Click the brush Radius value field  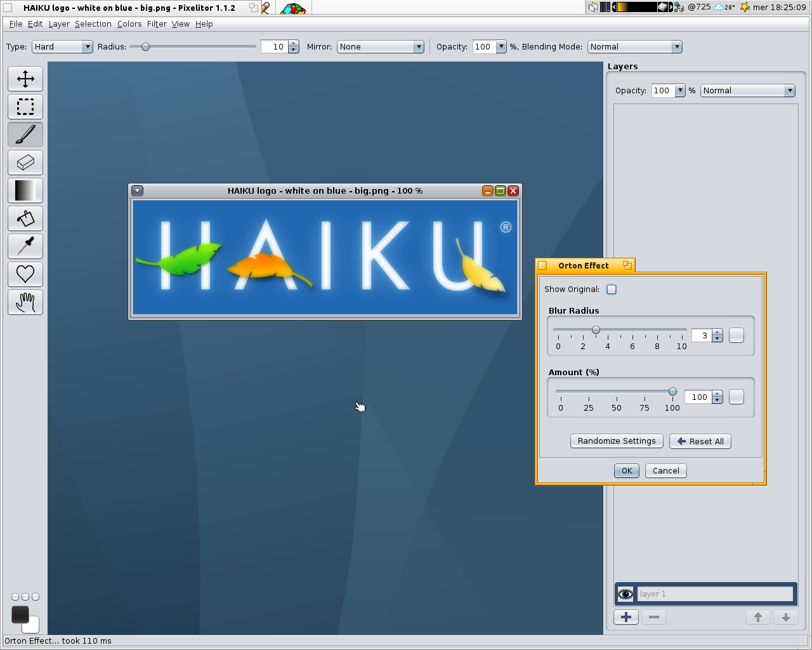pos(274,47)
